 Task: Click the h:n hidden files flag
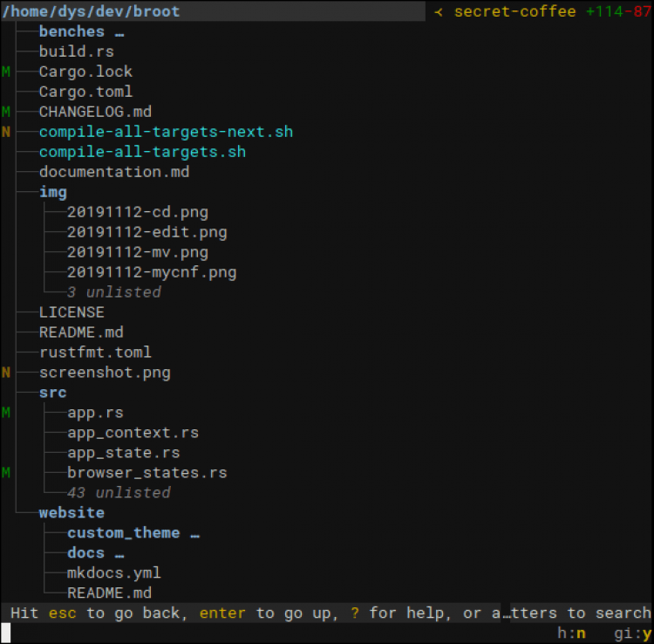click(571, 634)
